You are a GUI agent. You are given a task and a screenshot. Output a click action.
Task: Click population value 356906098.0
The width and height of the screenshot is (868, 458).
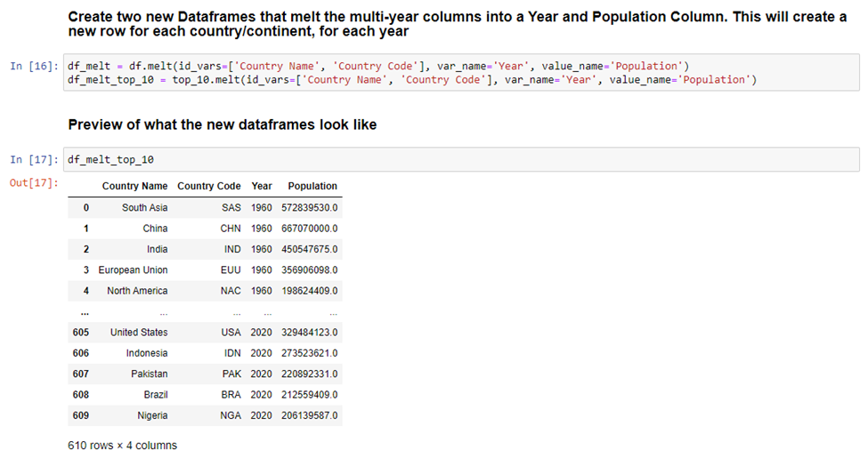[x=310, y=270]
